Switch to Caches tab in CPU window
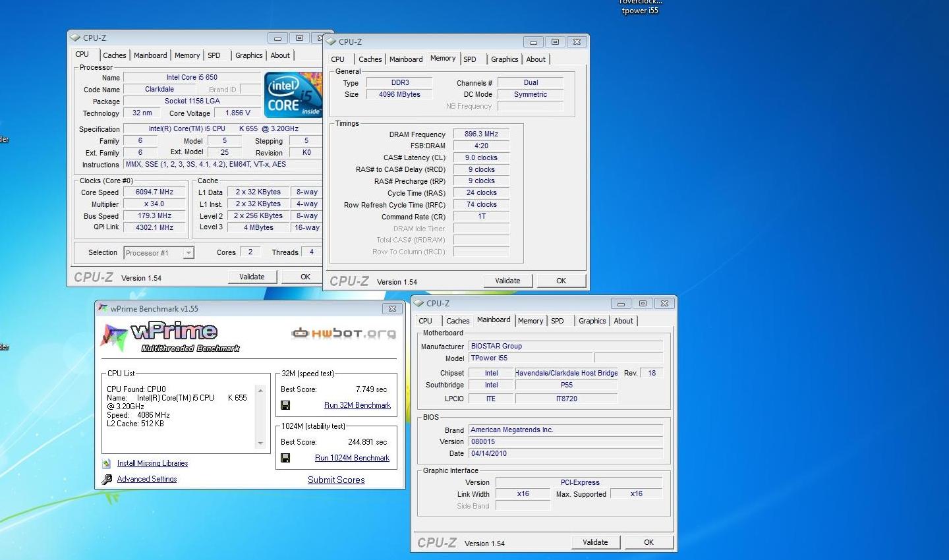The height and width of the screenshot is (560, 949). coord(114,55)
